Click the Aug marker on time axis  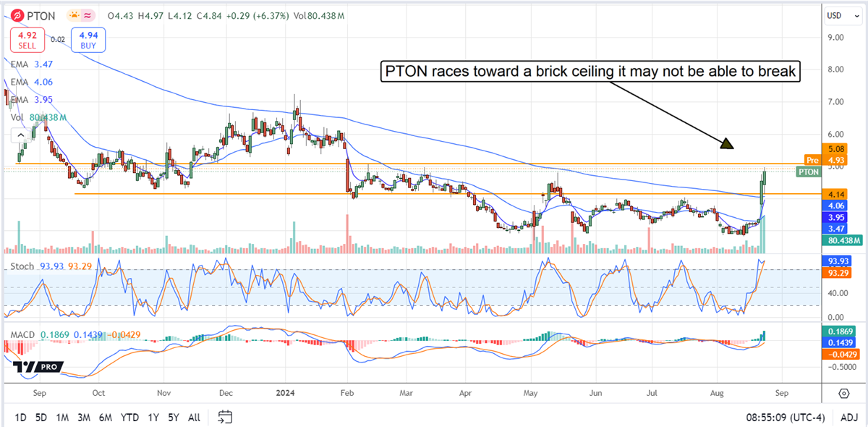click(x=716, y=393)
